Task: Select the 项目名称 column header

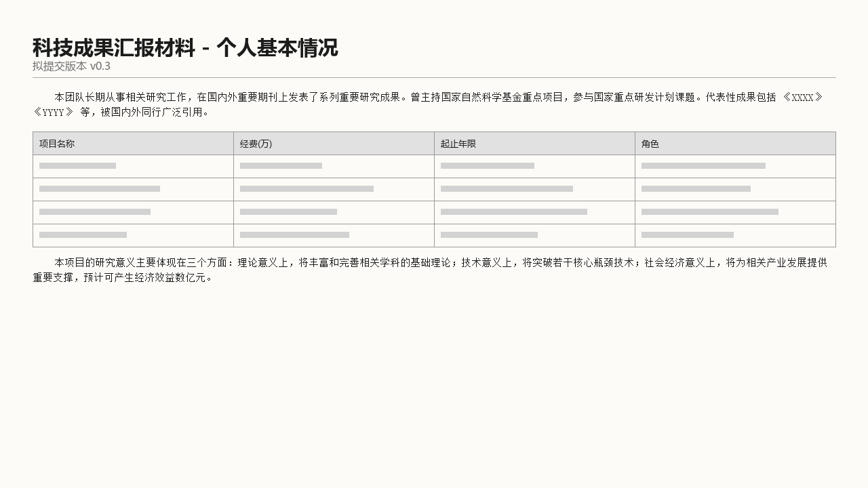Action: [x=133, y=144]
